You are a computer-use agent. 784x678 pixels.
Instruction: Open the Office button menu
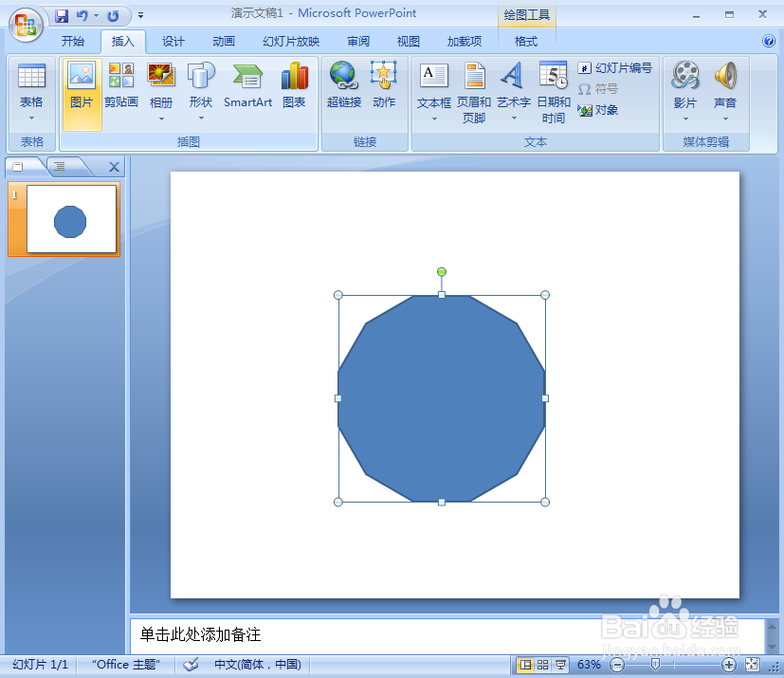[x=25, y=25]
